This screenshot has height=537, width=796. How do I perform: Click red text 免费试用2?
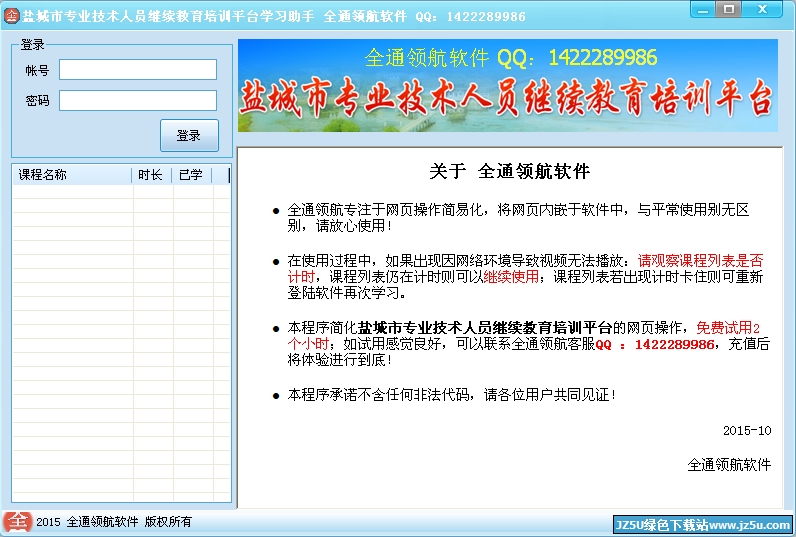tap(728, 328)
